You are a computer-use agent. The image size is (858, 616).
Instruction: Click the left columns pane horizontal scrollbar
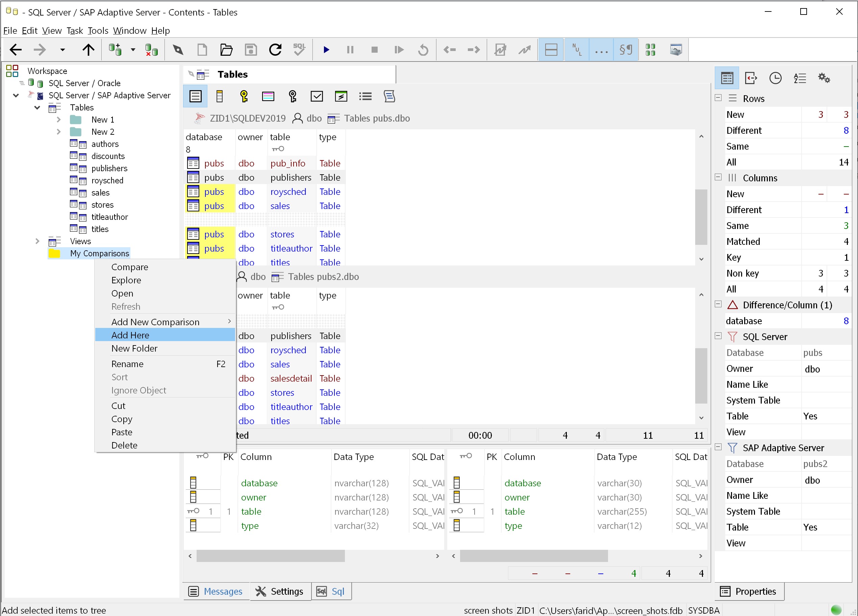point(271,556)
